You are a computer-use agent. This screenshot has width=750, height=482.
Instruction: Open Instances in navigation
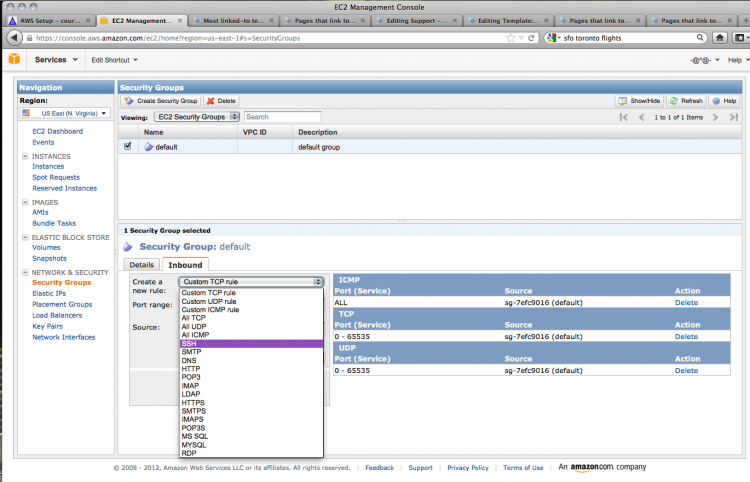48,166
